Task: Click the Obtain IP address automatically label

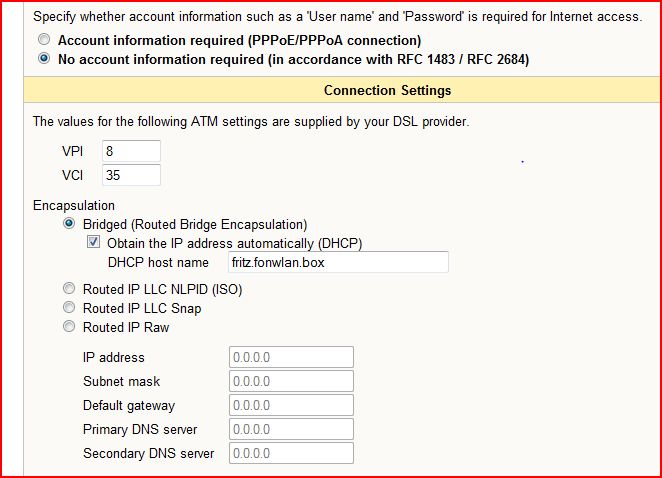Action: coord(235,244)
